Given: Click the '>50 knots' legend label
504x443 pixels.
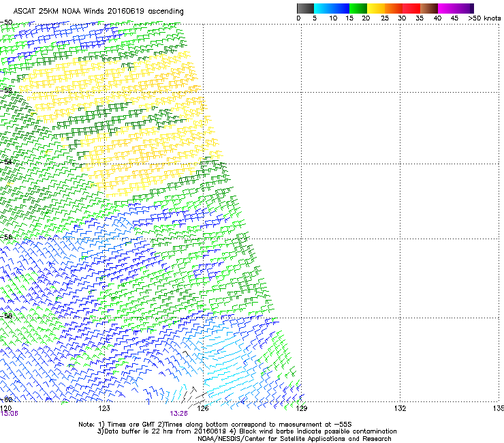Looking at the screenshot, I should [484, 18].
